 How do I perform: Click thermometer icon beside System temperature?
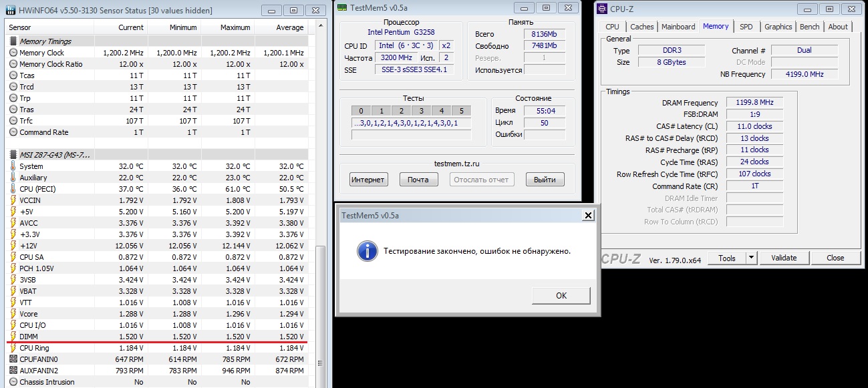[13, 166]
